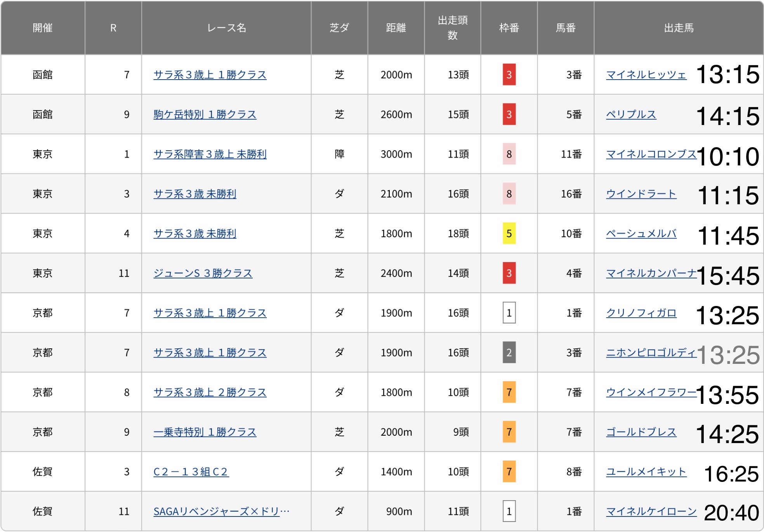This screenshot has width=764, height=532.
Task: Click yellow bracket 5 badge in 東京 4R
Action: (x=509, y=233)
